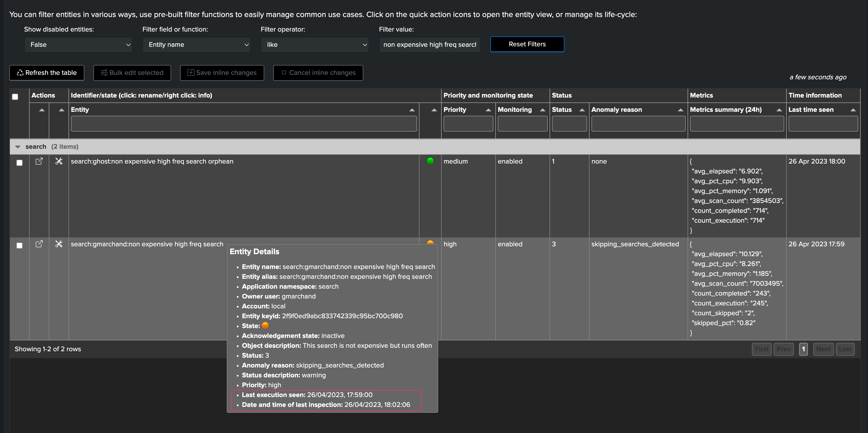Sort the Priority column
The height and width of the screenshot is (433, 868).
[488, 110]
